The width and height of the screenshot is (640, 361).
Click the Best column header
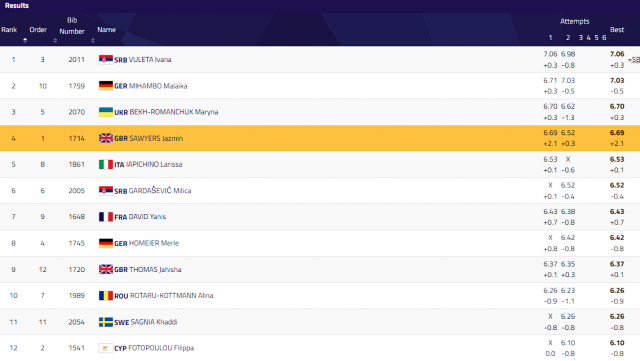617,29
